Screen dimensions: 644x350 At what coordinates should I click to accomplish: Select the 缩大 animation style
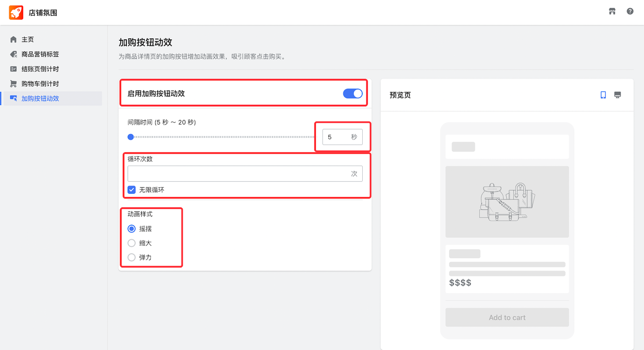point(131,243)
